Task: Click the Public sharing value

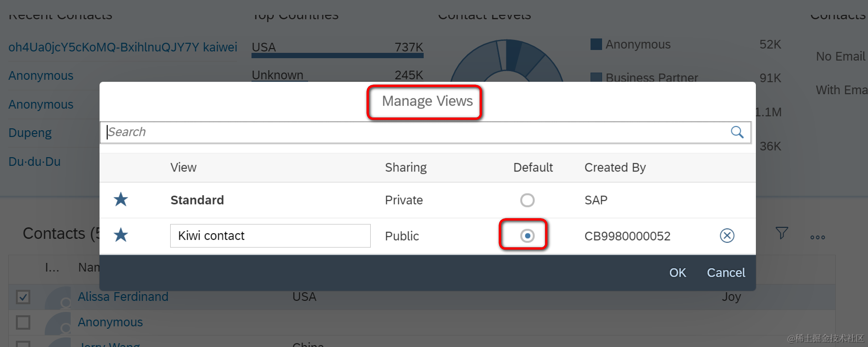Action: coord(402,236)
